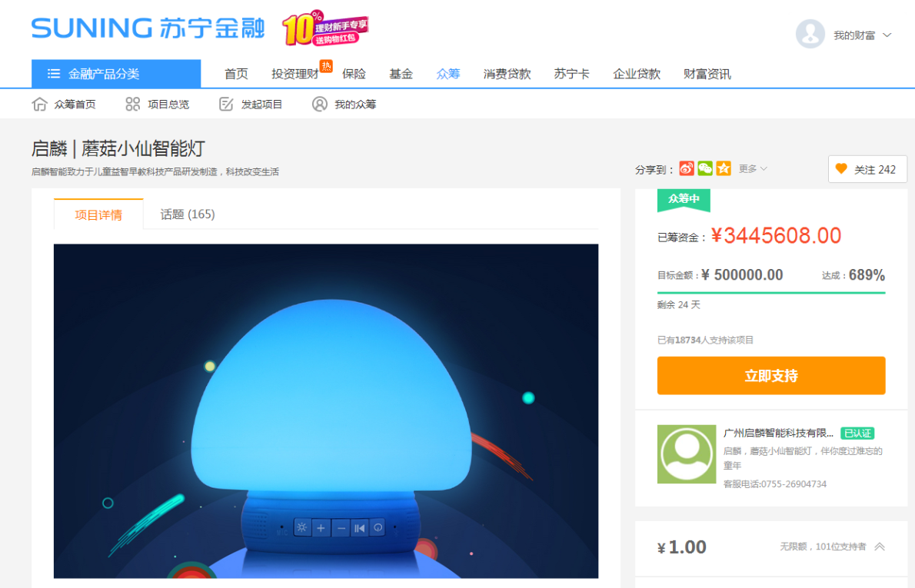Click the 众筹中 status badge

(684, 200)
